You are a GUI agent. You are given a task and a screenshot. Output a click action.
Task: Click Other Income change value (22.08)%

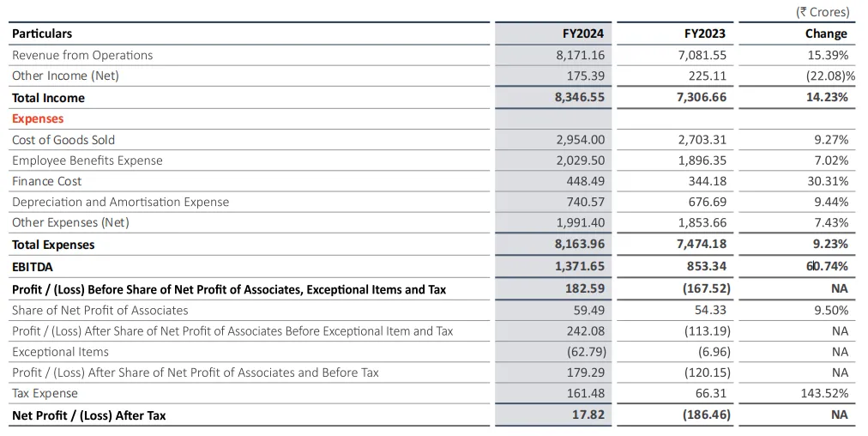click(823, 76)
